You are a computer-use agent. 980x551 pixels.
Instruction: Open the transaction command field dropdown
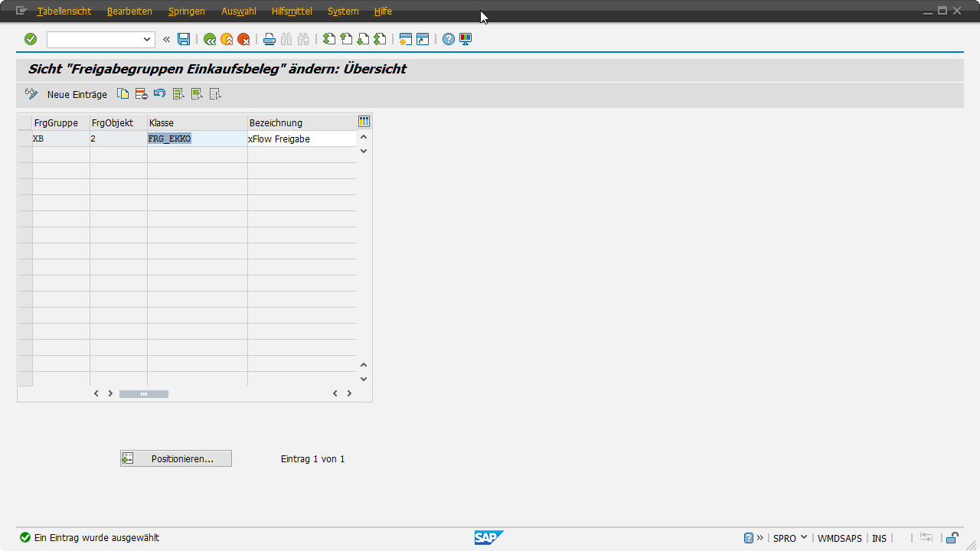pyautogui.click(x=147, y=39)
